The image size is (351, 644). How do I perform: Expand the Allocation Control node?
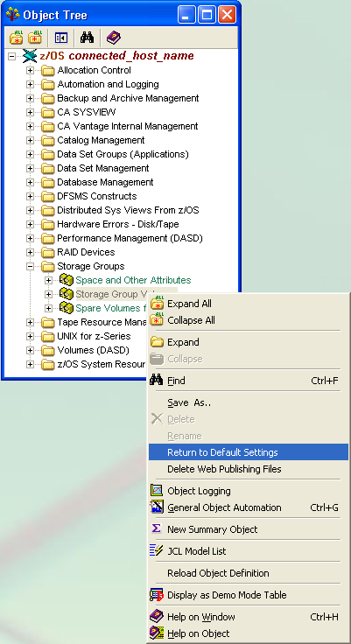[x=30, y=71]
